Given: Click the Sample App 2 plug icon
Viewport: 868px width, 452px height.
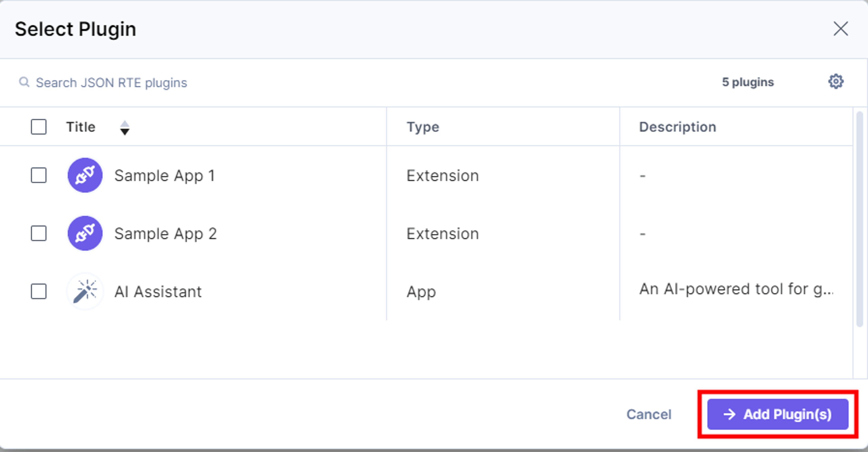Looking at the screenshot, I should pyautogui.click(x=85, y=233).
